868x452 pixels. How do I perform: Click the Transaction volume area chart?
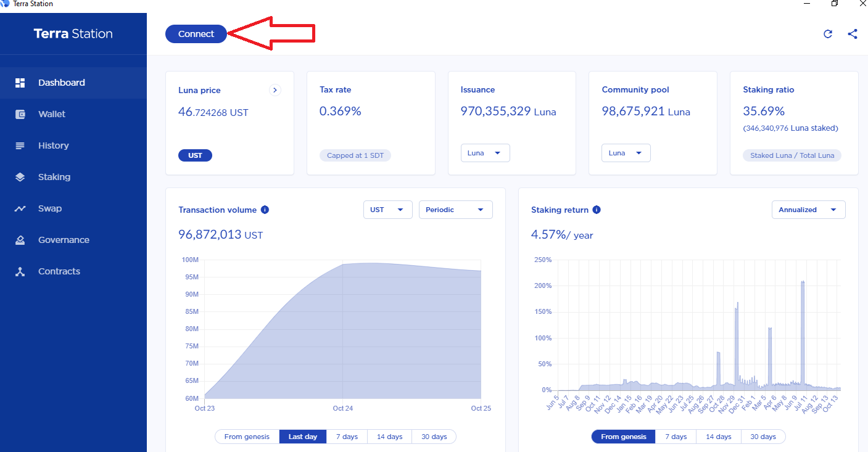point(342,330)
